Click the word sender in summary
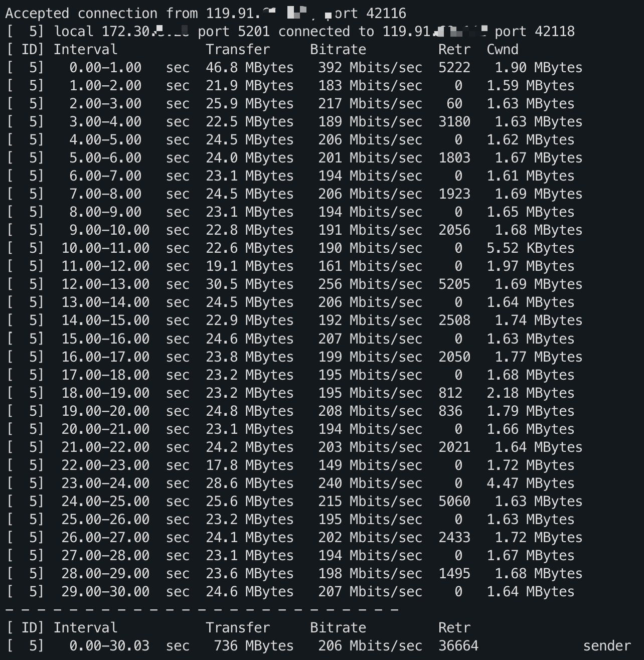 tap(607, 646)
